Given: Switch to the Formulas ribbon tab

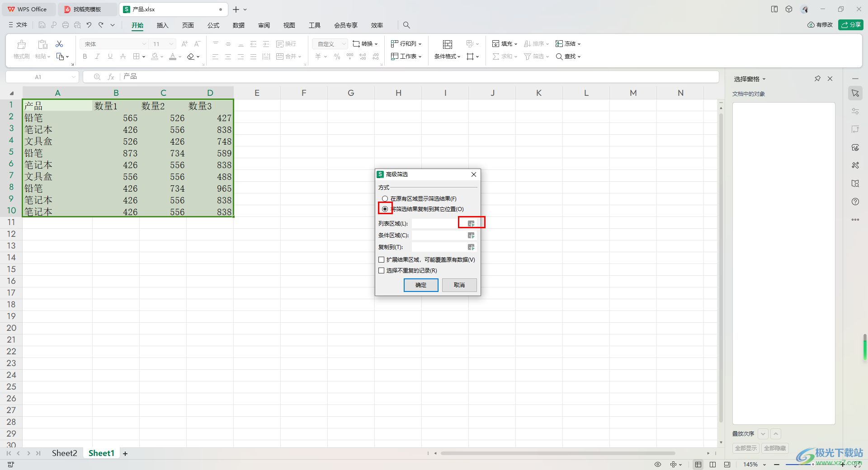Looking at the screenshot, I should 213,25.
